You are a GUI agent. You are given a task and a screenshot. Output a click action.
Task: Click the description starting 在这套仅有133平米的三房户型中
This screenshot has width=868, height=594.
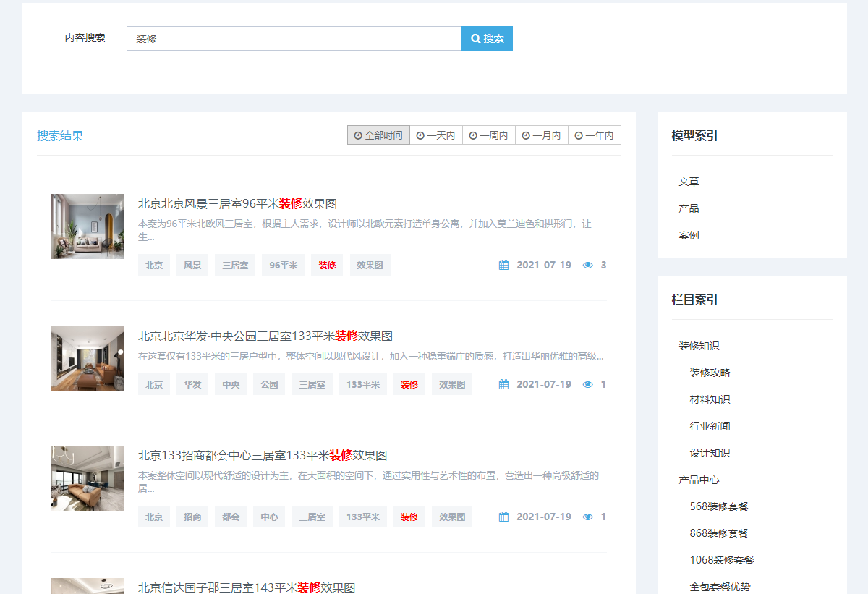pyautogui.click(x=370, y=356)
